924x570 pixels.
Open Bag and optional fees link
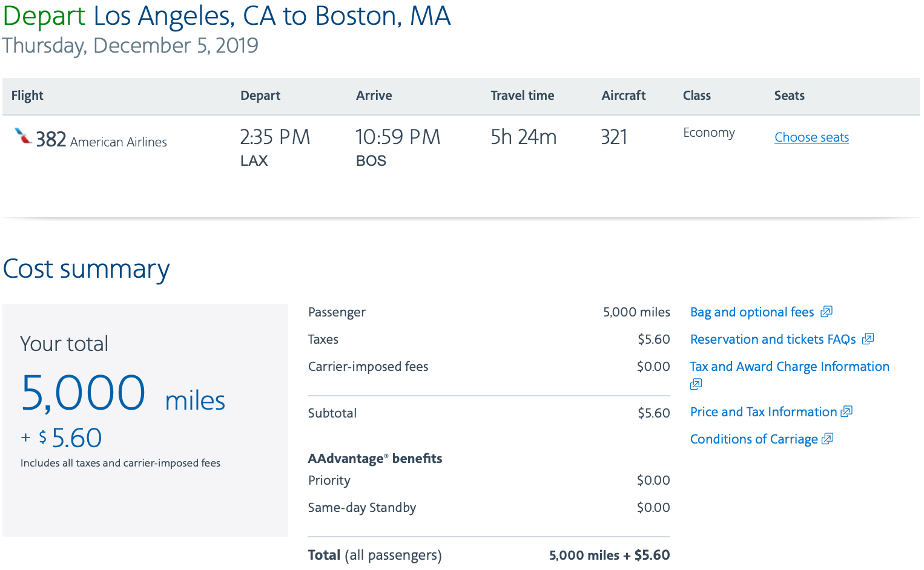coord(752,312)
